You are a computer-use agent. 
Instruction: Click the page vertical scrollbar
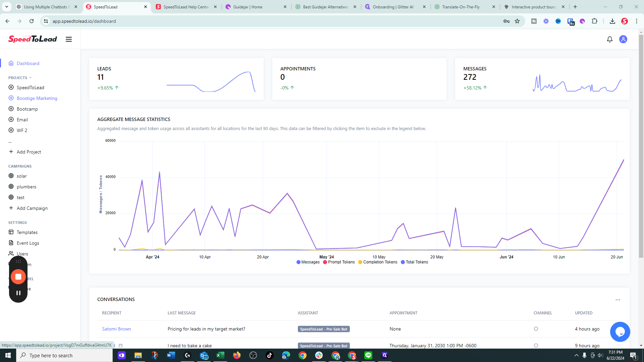[641, 146]
